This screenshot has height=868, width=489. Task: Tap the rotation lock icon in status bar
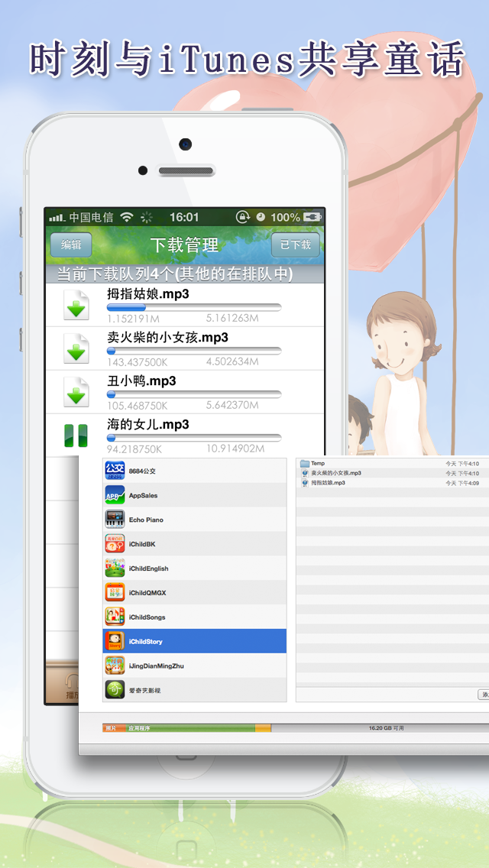[242, 217]
